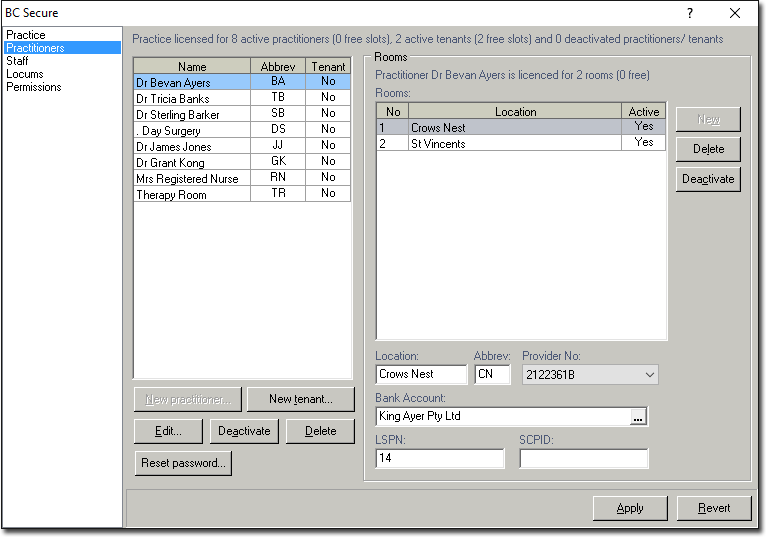The width and height of the screenshot is (766, 537).
Task: Revert the changes
Action: [713, 508]
